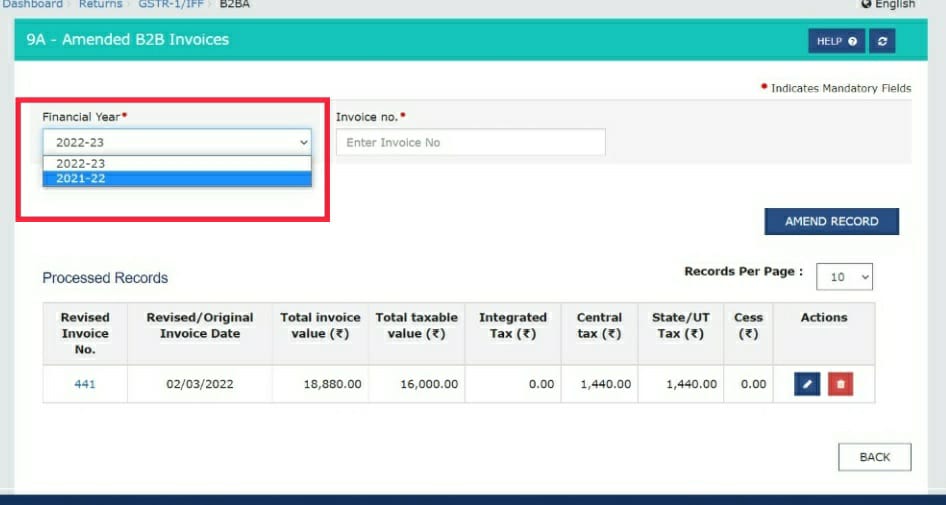Open the revised invoice 441 link

point(85,384)
